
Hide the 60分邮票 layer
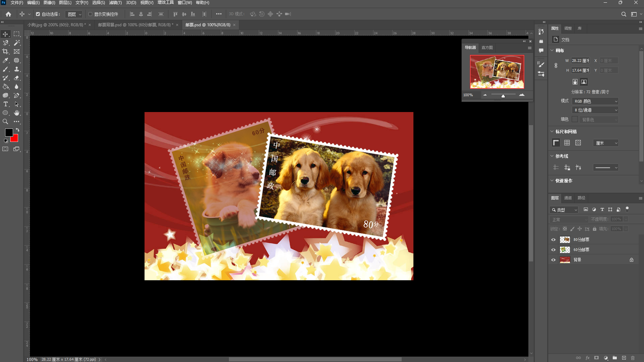click(553, 250)
